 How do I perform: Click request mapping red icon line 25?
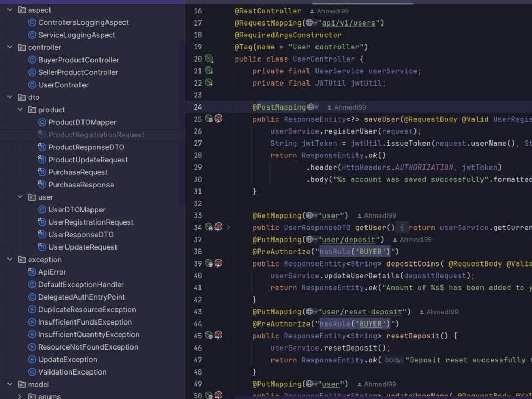[x=219, y=119]
